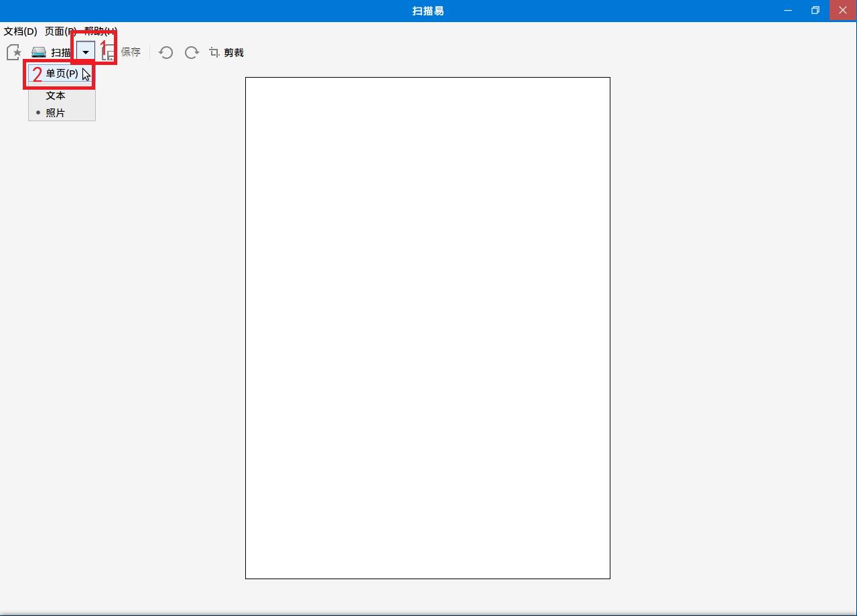Restore down the 扫描易 window
Viewport: 857px width, 616px height.
click(x=815, y=11)
